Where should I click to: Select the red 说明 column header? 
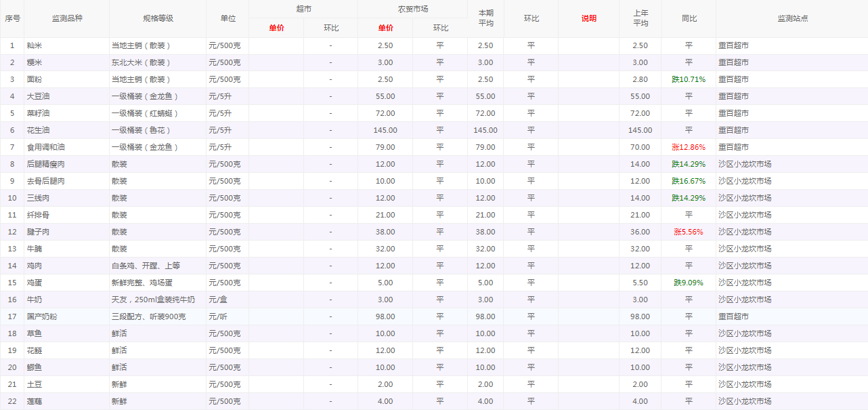pyautogui.click(x=588, y=18)
